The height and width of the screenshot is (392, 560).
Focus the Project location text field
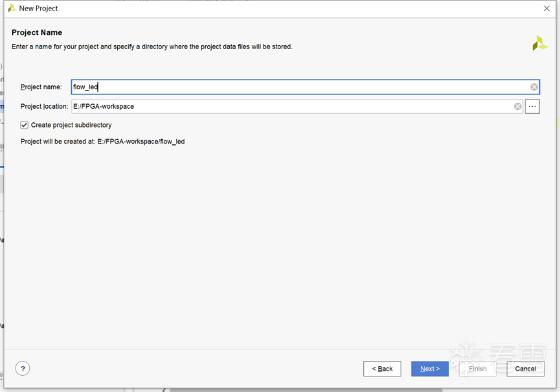point(291,107)
